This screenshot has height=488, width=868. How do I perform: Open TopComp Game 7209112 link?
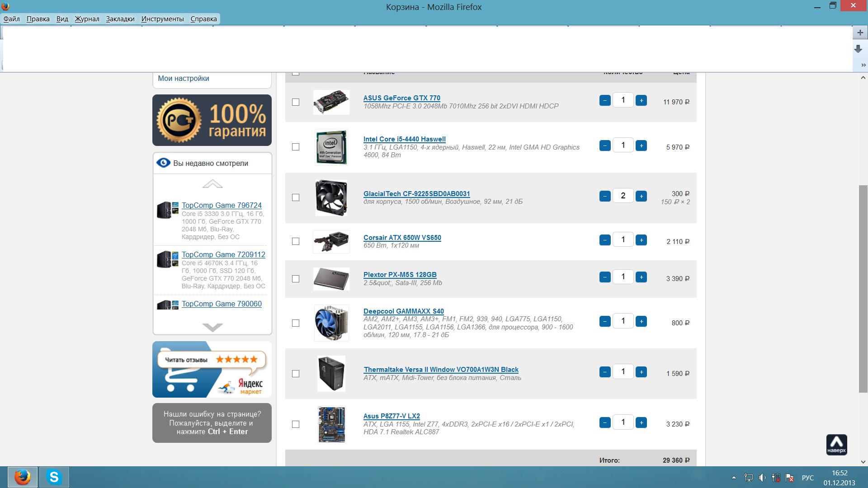[x=223, y=254]
